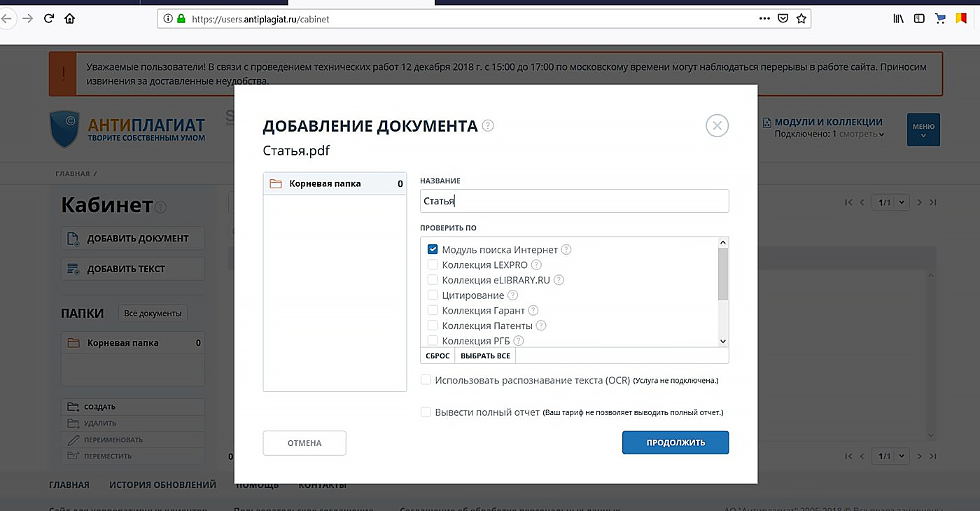Image resolution: width=980 pixels, height=511 pixels.
Task: Open the top 1/1 page selector dropdown
Action: (x=890, y=202)
